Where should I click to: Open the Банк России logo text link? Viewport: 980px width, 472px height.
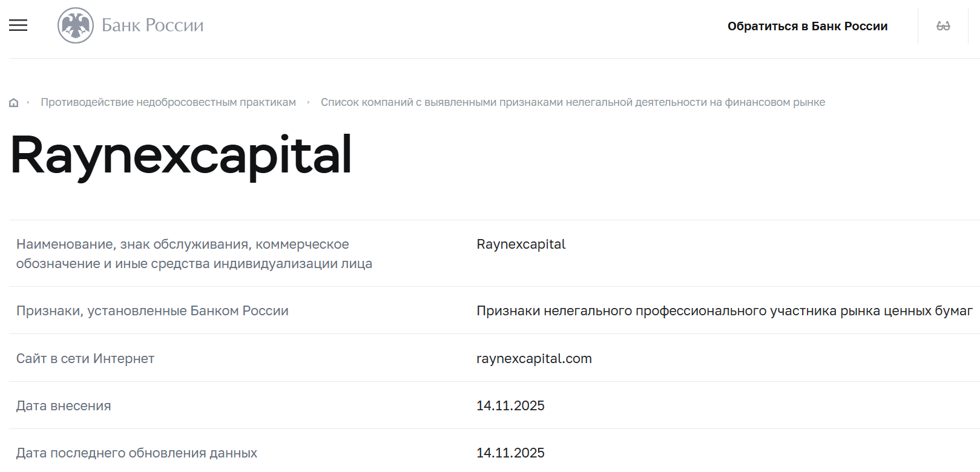coord(153,25)
